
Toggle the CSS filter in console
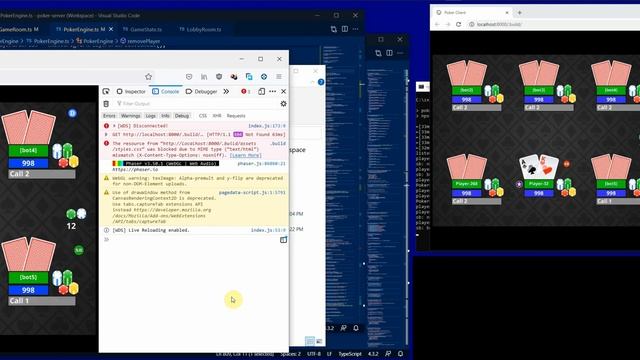pyautogui.click(x=203, y=116)
